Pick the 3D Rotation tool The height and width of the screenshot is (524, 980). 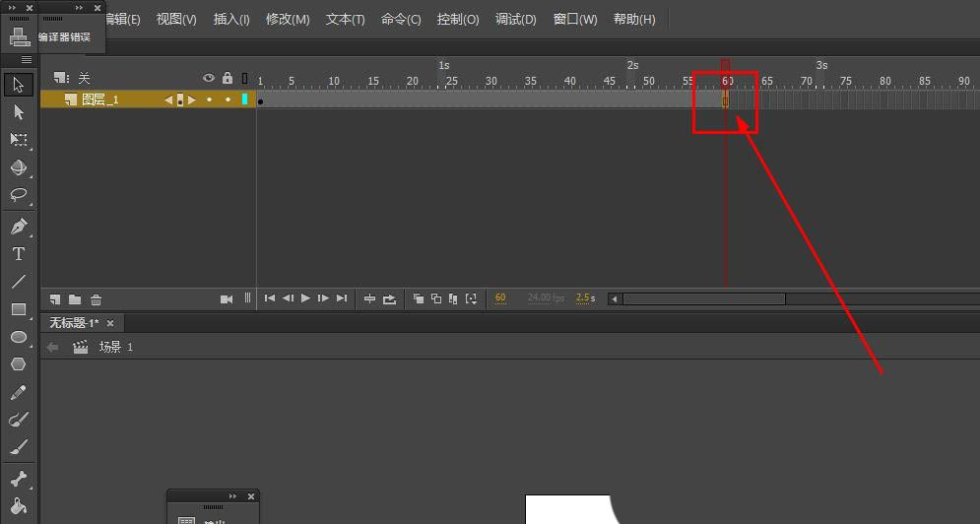click(x=18, y=167)
